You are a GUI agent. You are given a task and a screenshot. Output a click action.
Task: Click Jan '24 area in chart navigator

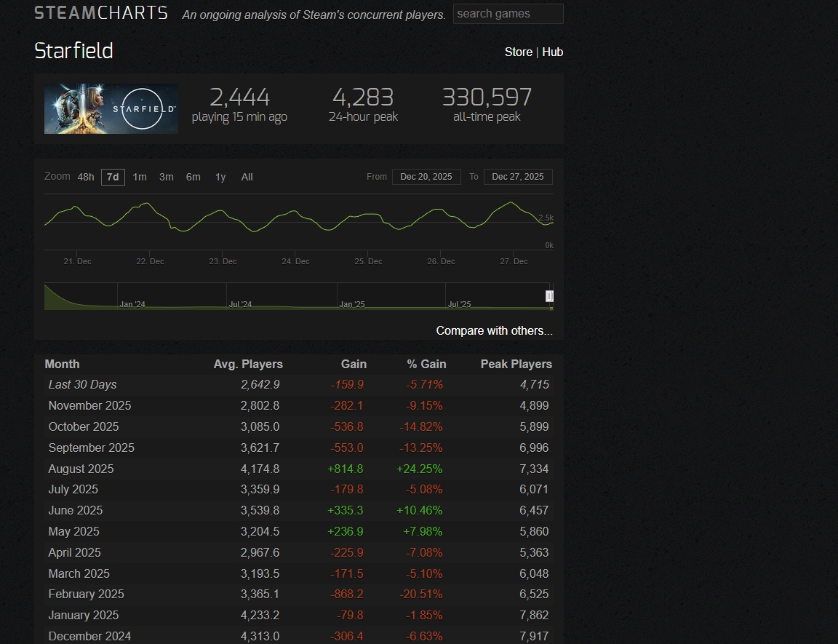[132, 304]
